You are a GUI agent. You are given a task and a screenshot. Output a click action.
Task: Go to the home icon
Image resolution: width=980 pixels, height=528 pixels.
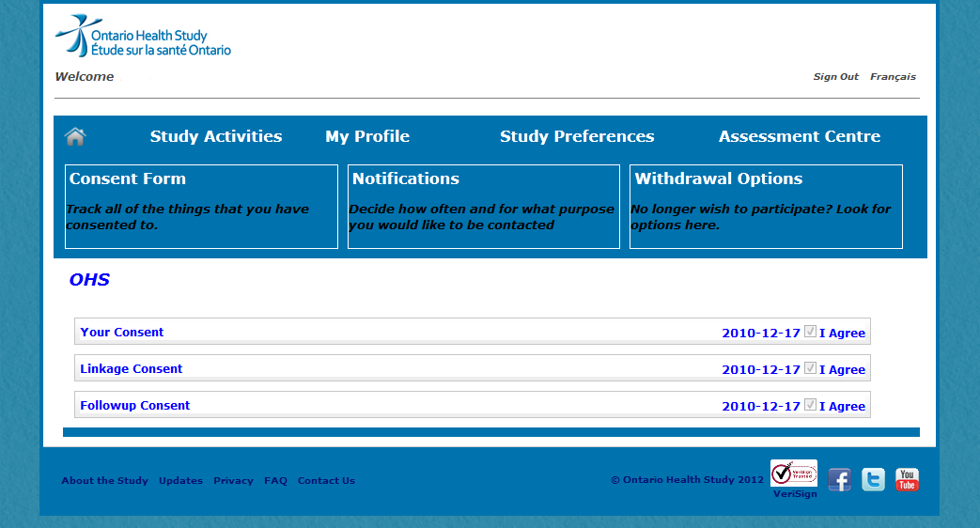click(75, 136)
